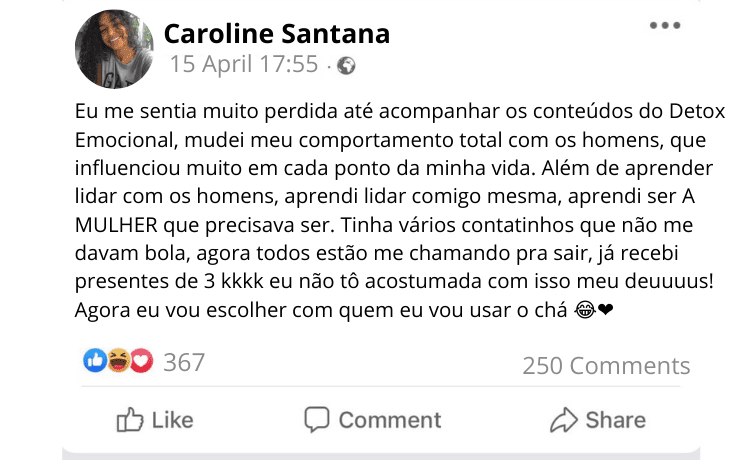The width and height of the screenshot is (738, 460).
Task: Toggle Like on this post
Action: pyautogui.click(x=155, y=420)
